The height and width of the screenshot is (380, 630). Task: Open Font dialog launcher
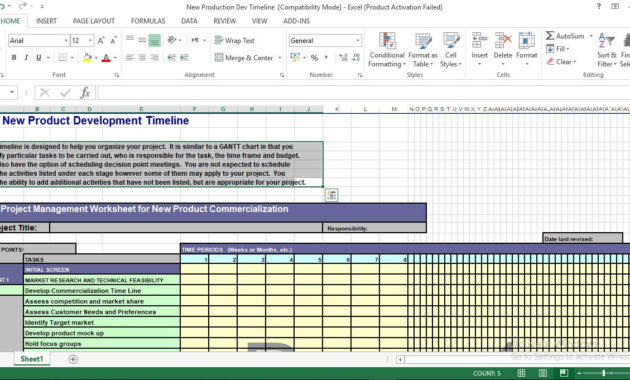117,75
